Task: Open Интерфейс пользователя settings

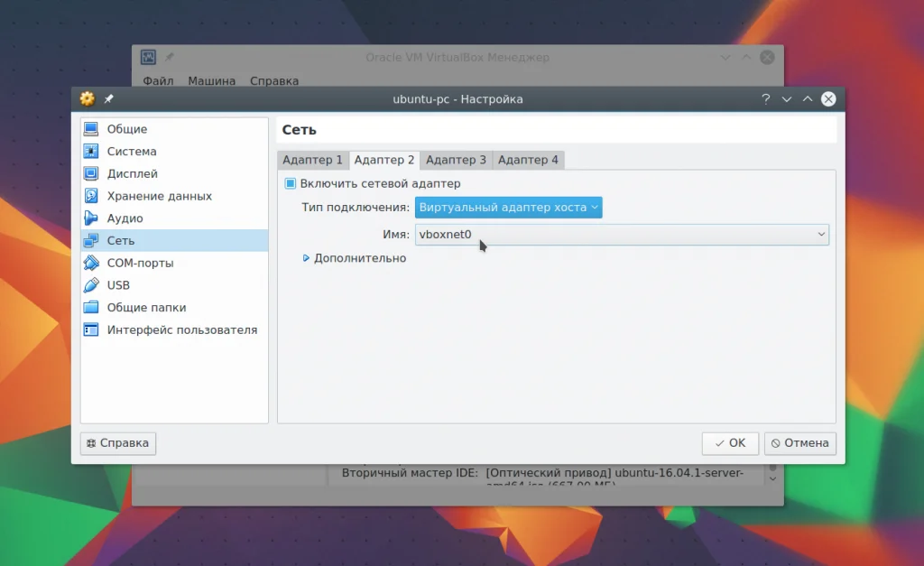Action: coord(174,329)
